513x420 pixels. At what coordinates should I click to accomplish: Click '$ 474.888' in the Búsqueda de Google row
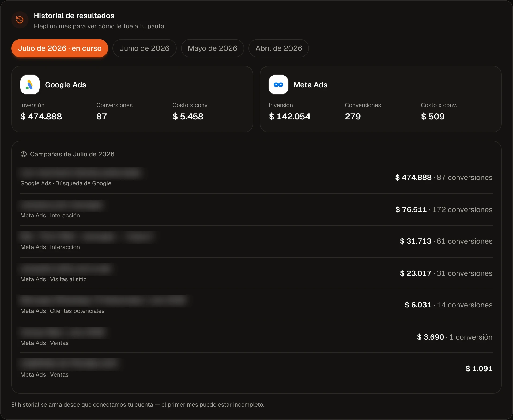click(413, 178)
